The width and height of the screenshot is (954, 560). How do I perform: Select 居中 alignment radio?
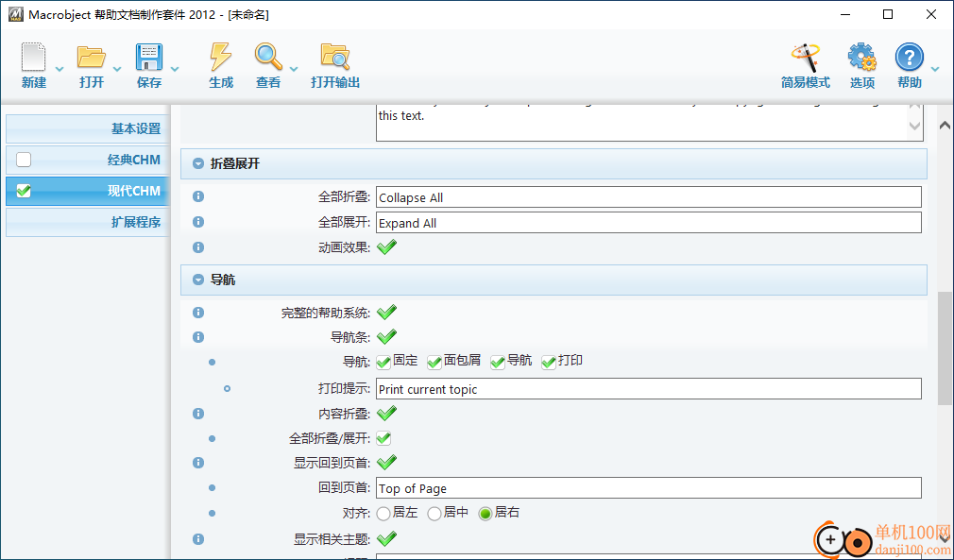[434, 514]
